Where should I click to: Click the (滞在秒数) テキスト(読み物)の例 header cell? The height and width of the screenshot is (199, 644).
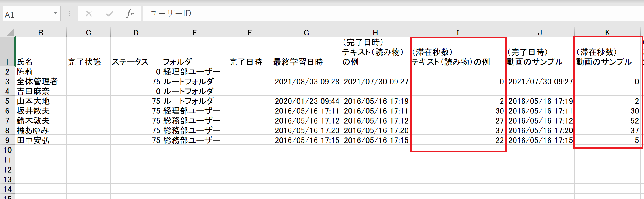458,52
